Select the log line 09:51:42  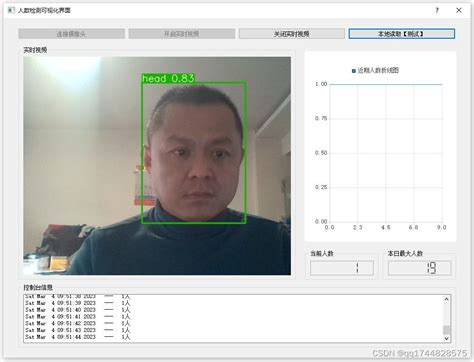click(77, 323)
